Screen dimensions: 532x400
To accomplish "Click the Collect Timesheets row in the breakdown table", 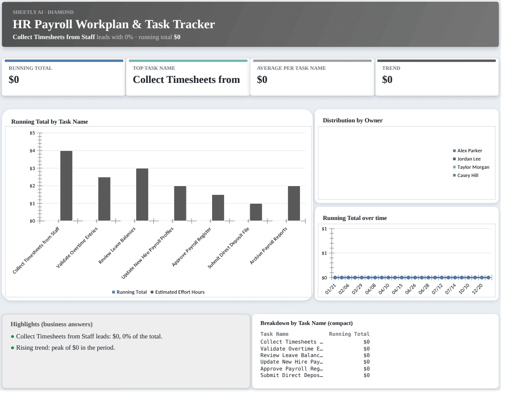I will 315,342.
